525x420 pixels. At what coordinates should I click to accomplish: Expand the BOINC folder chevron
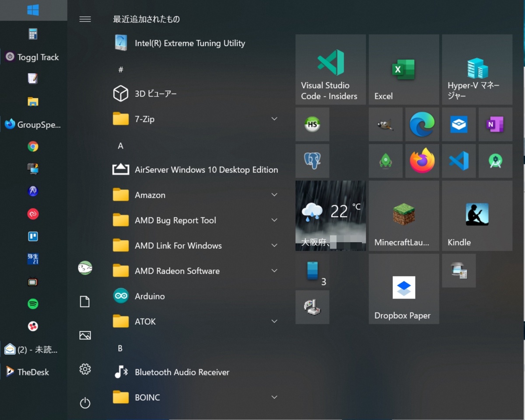[274, 397]
